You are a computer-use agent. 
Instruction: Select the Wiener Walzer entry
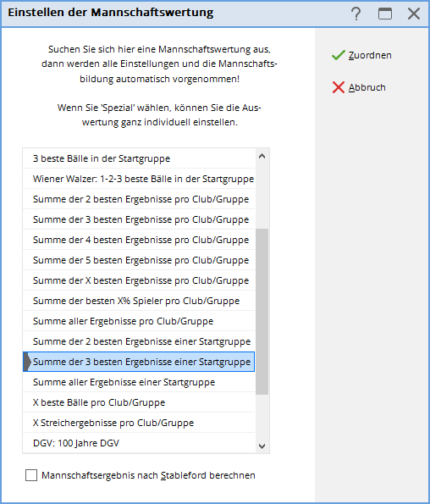click(139, 179)
